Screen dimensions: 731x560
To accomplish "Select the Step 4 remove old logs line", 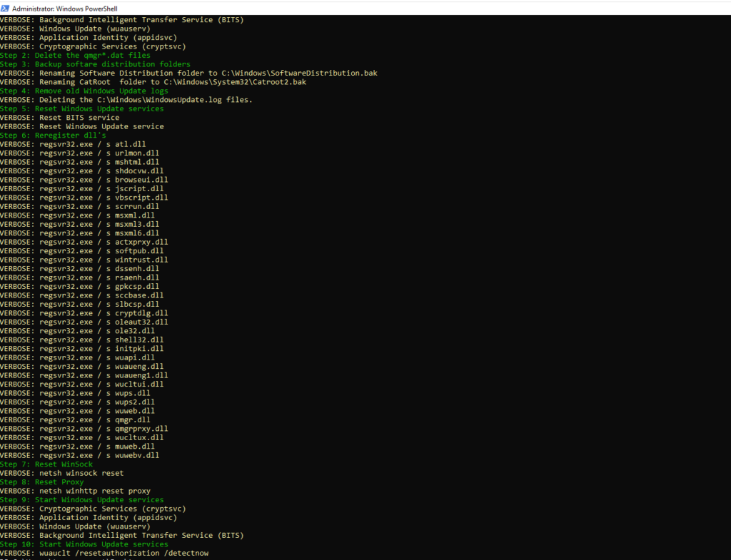I will tap(84, 91).
